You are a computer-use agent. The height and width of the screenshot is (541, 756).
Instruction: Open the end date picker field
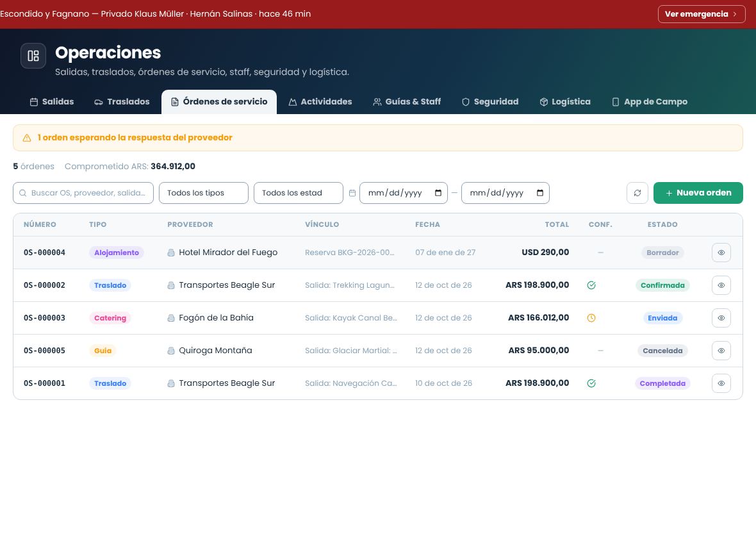point(505,193)
